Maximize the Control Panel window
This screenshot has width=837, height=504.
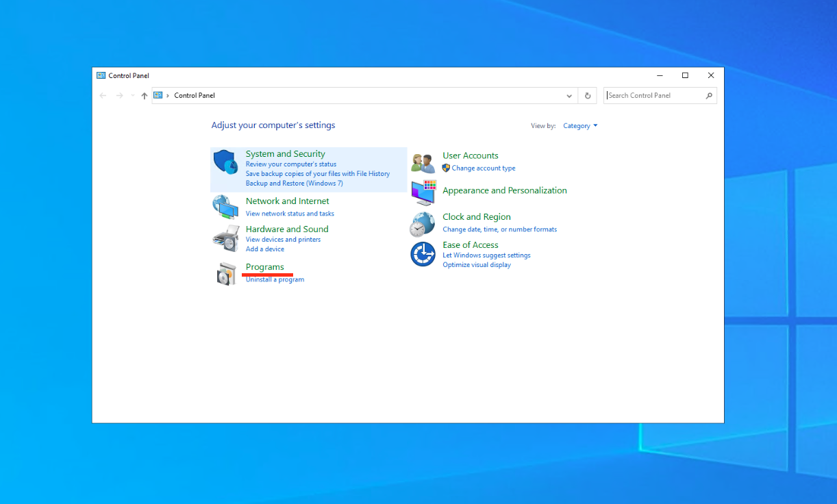click(685, 75)
